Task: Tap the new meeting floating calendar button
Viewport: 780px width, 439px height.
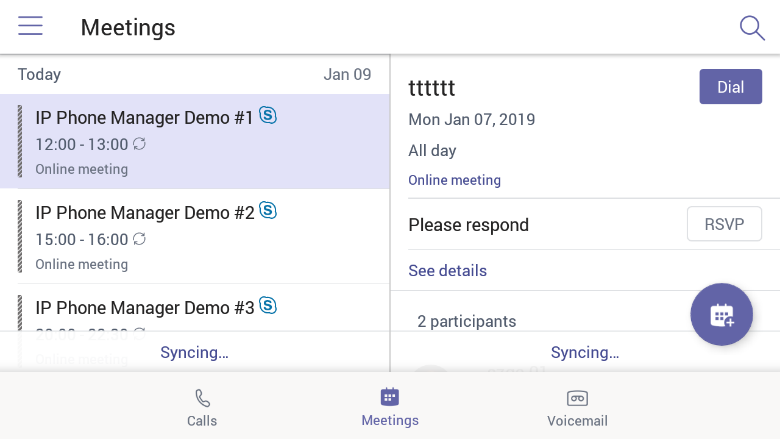Action: tap(721, 314)
